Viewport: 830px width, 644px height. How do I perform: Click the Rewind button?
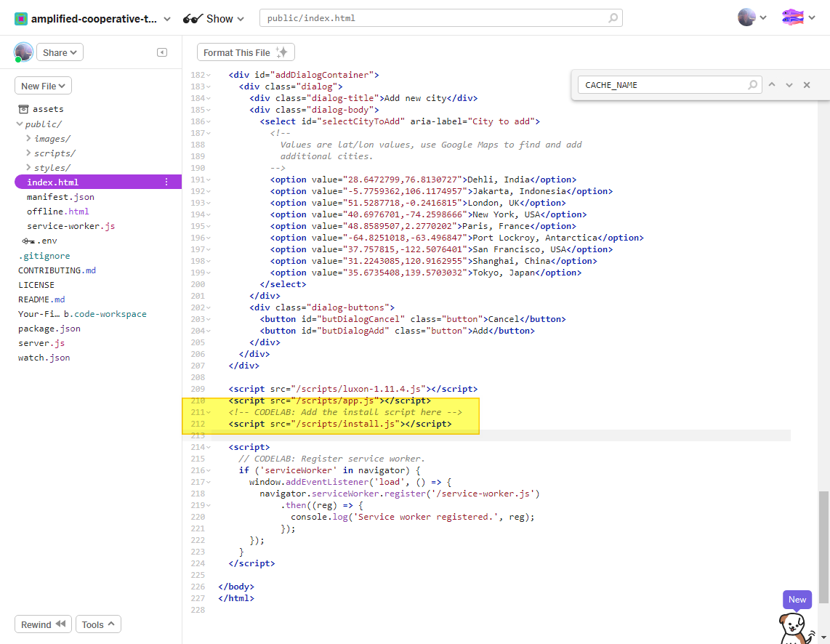pyautogui.click(x=43, y=624)
